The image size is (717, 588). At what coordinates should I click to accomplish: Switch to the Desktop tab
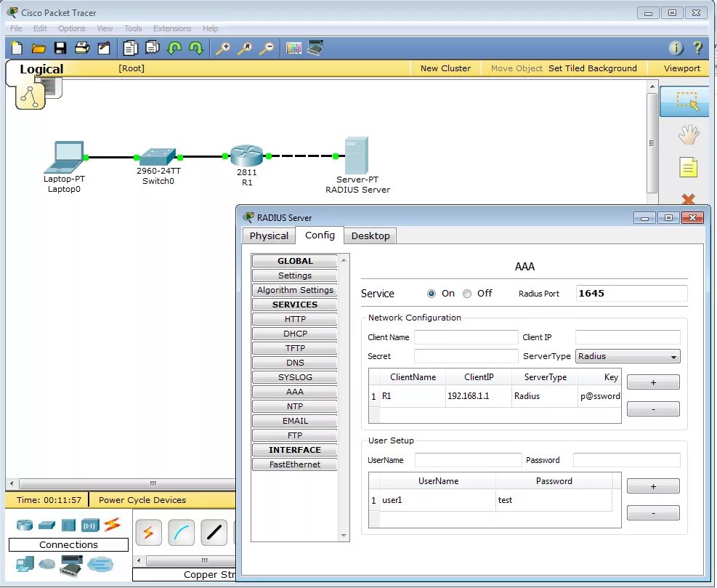pos(370,236)
